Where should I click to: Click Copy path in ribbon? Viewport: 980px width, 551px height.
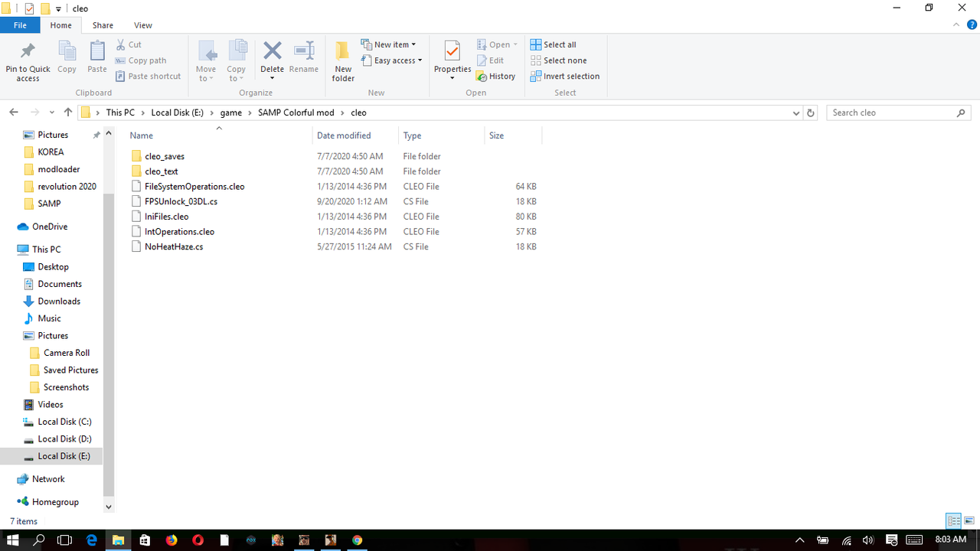pyautogui.click(x=141, y=60)
